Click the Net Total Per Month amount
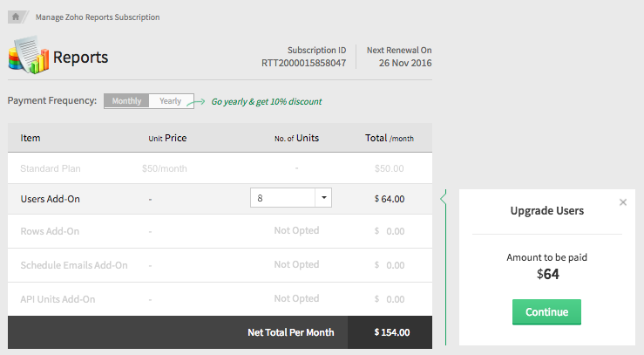The height and width of the screenshot is (355, 644). [x=391, y=332]
